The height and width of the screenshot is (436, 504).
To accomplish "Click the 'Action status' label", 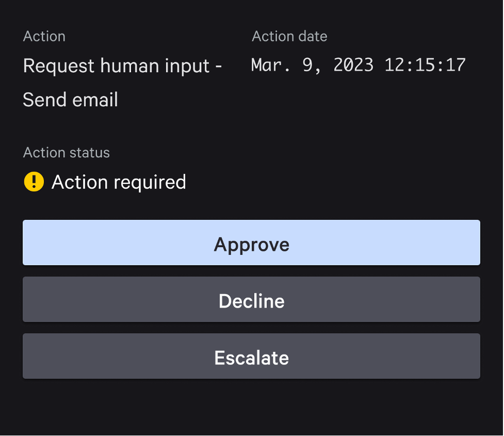I will click(x=66, y=152).
